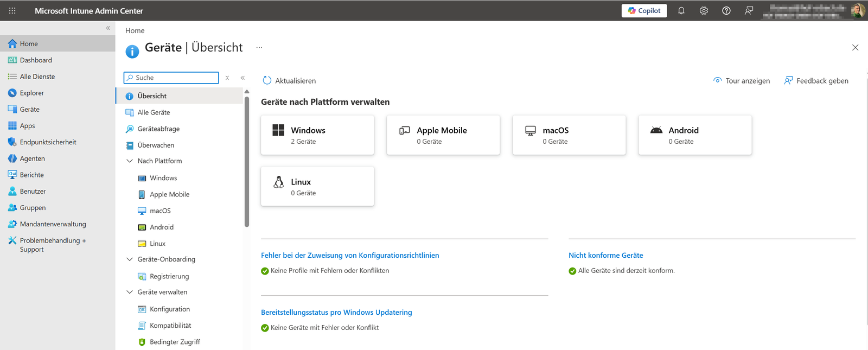The width and height of the screenshot is (868, 350).
Task: Click the Android icon in tree
Action: (142, 227)
